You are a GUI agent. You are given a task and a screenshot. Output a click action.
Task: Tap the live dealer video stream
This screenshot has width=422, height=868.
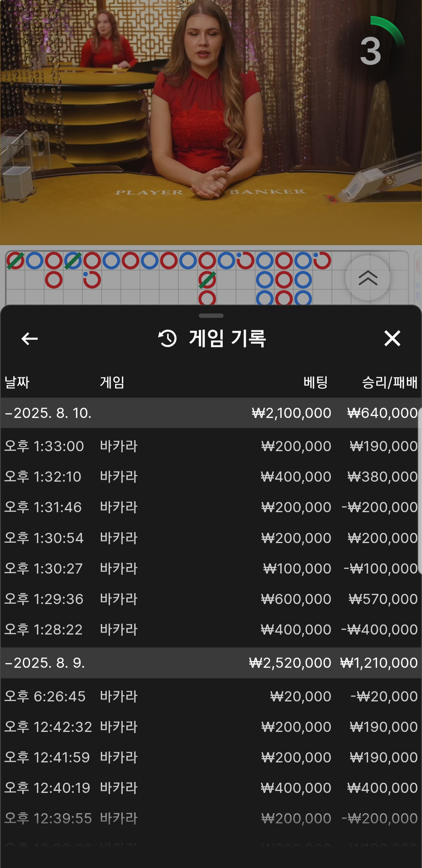coord(211,122)
